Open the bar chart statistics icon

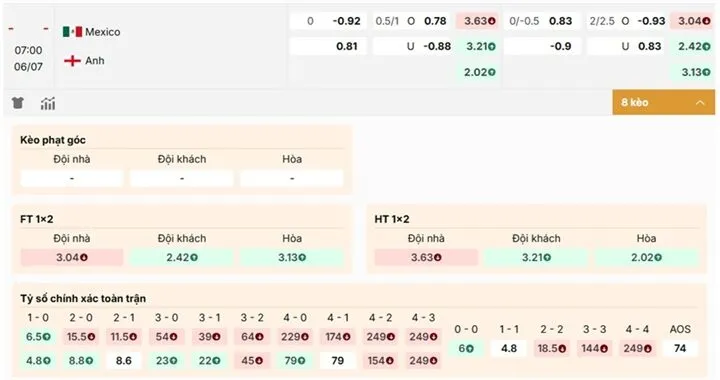(x=48, y=104)
